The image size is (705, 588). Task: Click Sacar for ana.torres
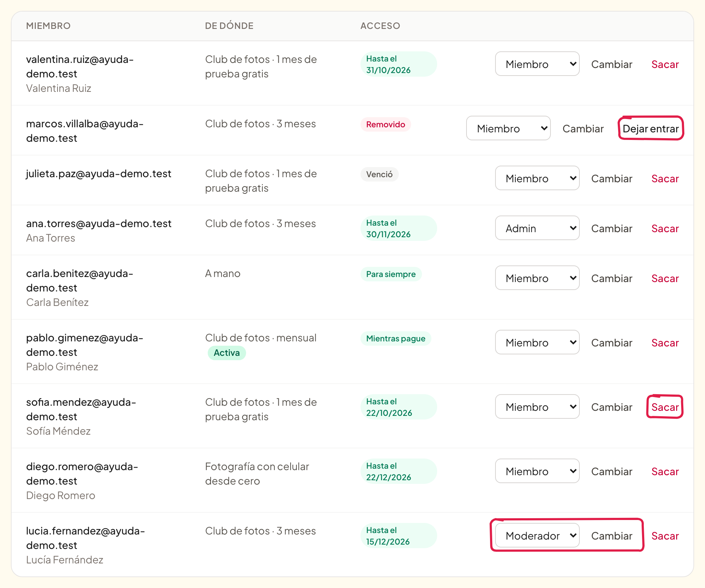point(665,229)
